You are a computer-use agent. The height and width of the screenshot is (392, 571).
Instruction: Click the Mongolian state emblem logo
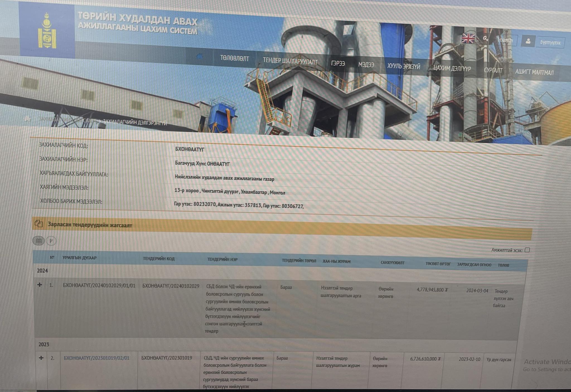[x=47, y=31]
